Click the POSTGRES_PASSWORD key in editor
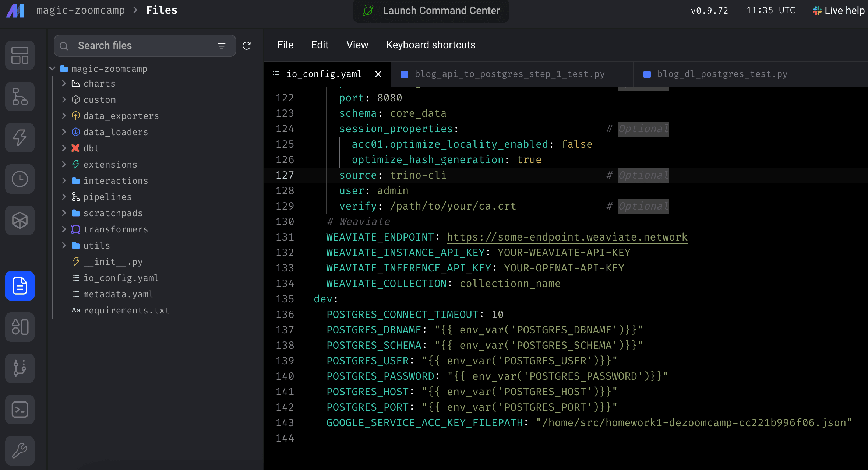Screen dimensions: 868x470 pos(380,376)
